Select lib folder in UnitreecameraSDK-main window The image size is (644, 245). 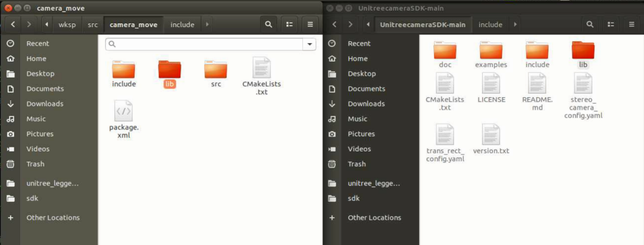tap(583, 55)
